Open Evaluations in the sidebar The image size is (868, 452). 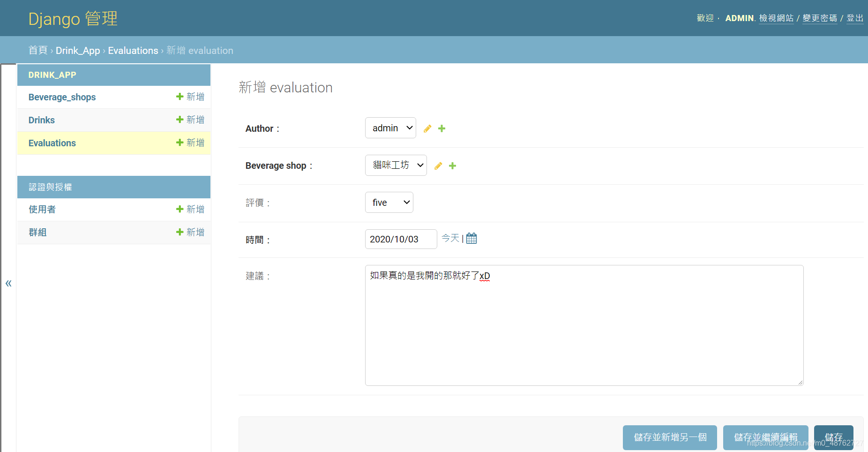pos(52,143)
